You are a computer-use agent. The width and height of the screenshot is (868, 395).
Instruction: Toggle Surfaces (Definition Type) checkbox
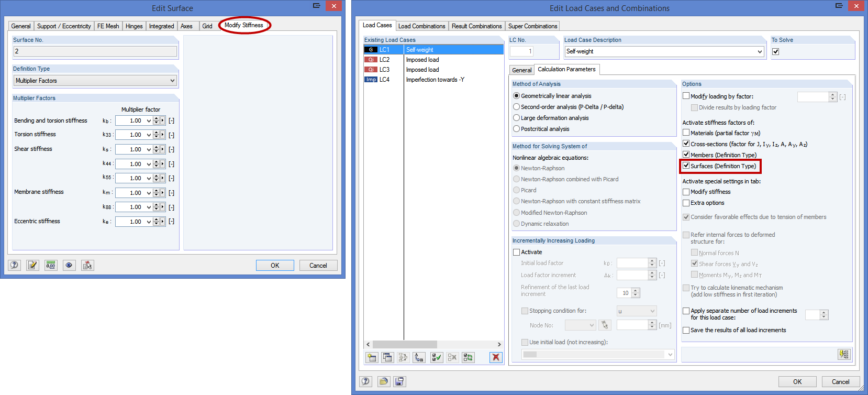[x=686, y=166]
